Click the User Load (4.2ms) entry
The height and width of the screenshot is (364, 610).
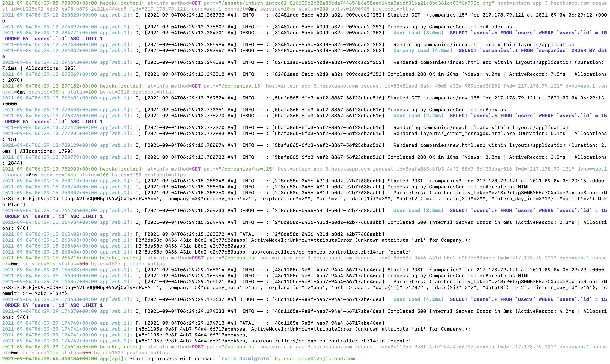[418, 299]
